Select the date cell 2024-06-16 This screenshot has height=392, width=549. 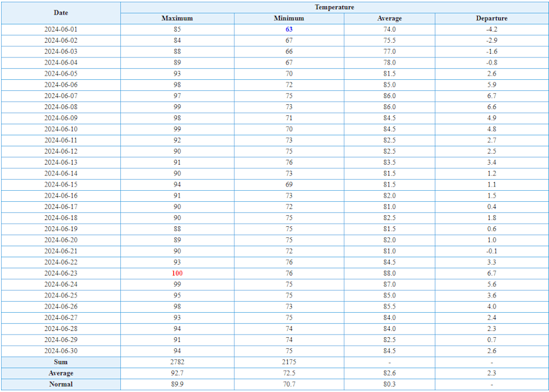click(61, 196)
